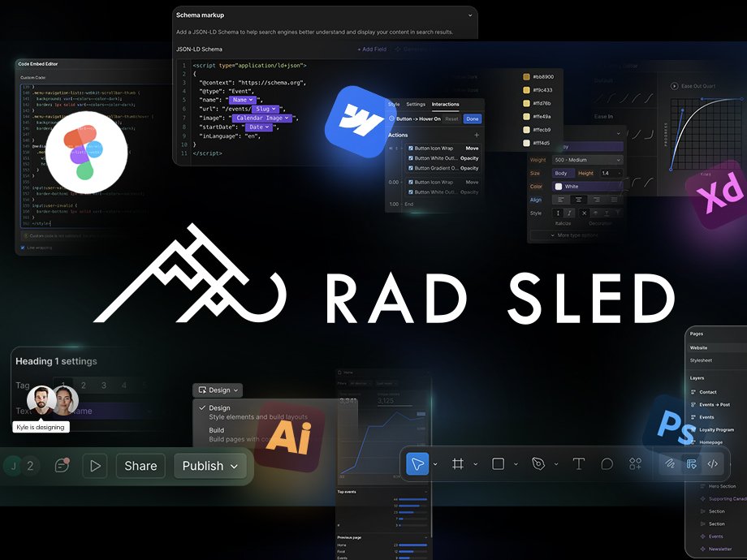This screenshot has height=560, width=747.
Task: Select the Move (cursor) tool in the toolbar
Action: click(x=418, y=463)
